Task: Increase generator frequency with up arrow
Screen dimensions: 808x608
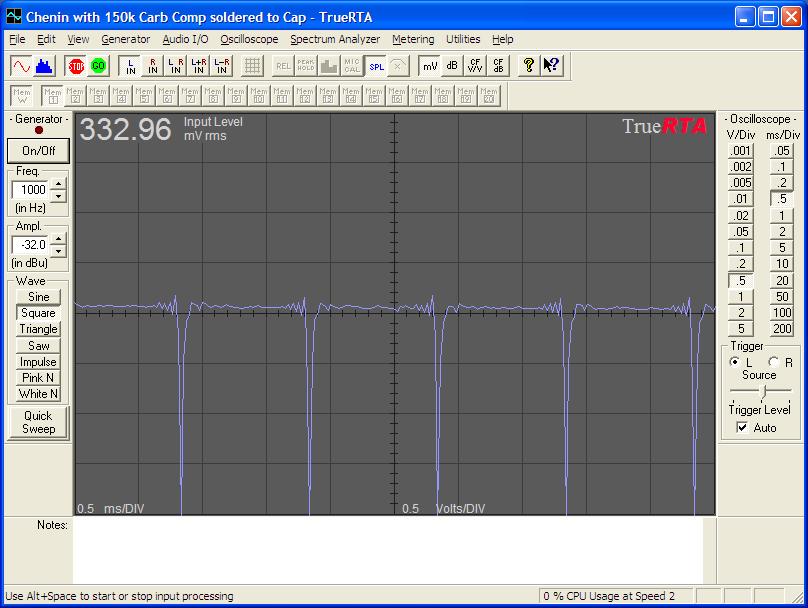Action: [x=58, y=184]
